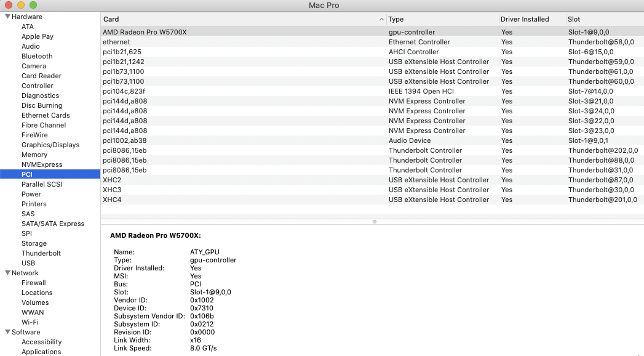
Task: Select the AMD Radeon Pro W5700X row
Action: click(x=372, y=32)
